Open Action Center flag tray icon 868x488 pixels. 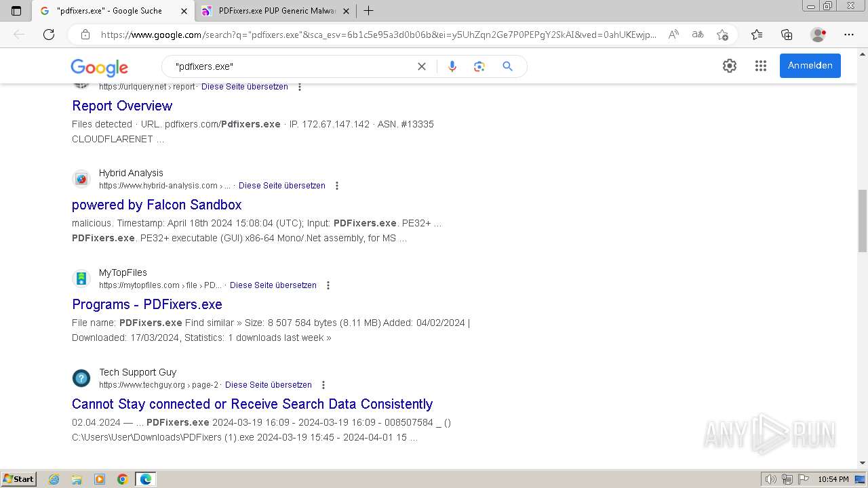click(x=803, y=479)
